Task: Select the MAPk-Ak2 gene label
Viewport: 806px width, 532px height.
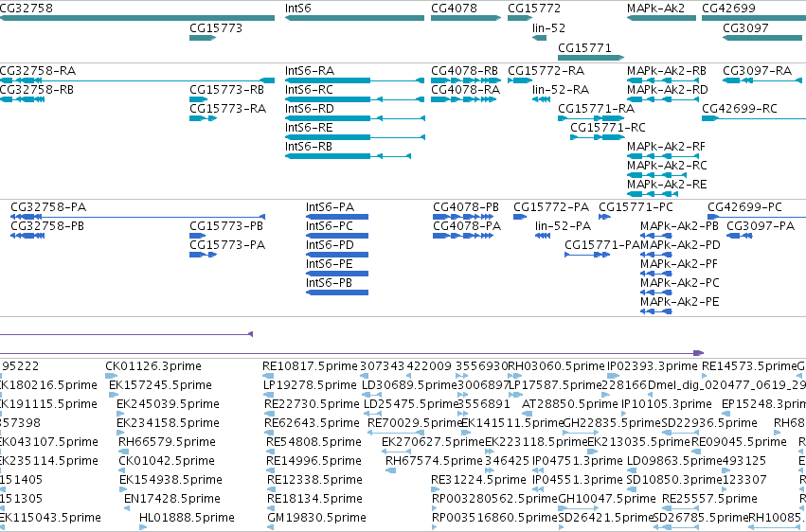Action: click(x=655, y=9)
